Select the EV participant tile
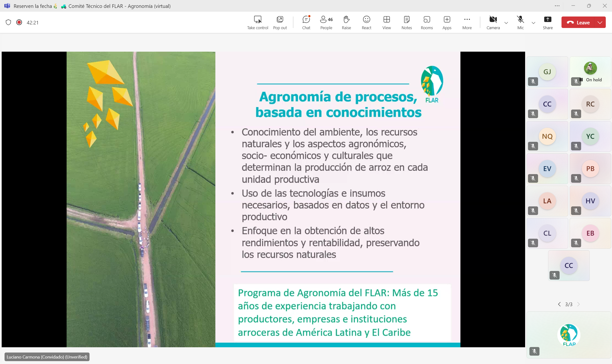 tap(547, 169)
